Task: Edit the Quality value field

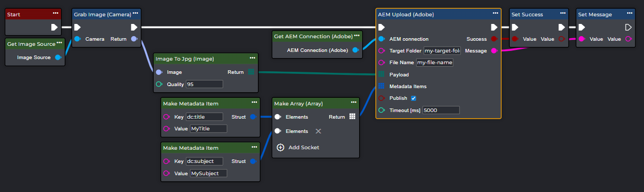Action: coord(204,84)
